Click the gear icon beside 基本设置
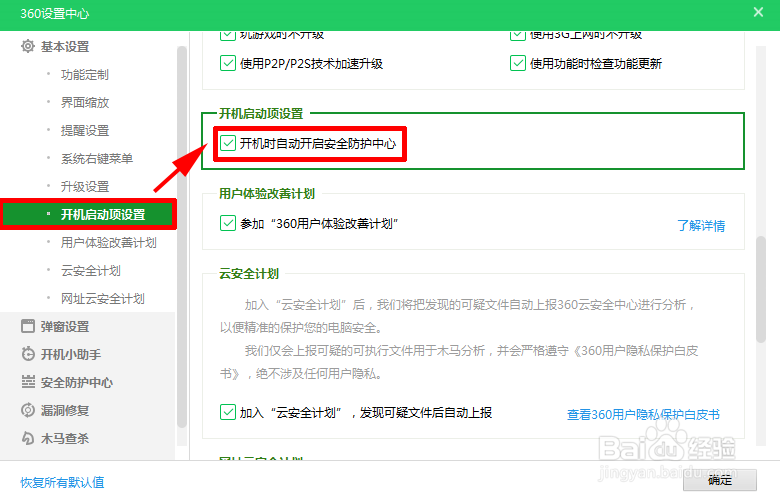Screen dimensions: 780x500 (28, 46)
